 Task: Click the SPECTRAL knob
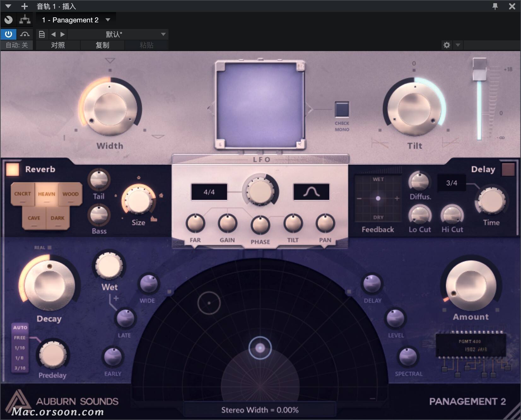408,357
